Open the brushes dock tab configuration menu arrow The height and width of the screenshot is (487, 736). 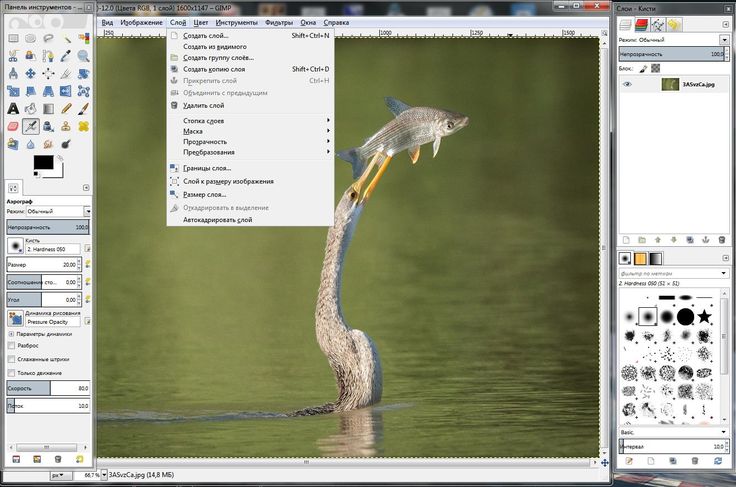726,258
